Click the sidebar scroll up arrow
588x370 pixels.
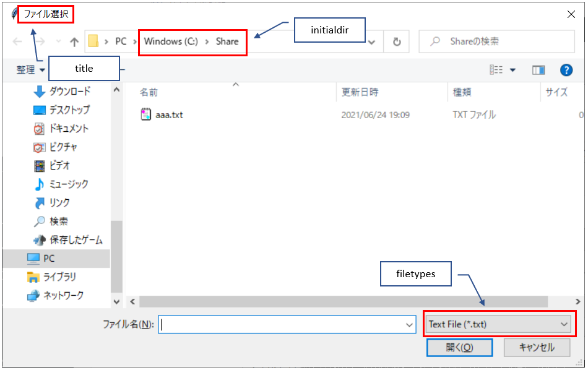116,90
